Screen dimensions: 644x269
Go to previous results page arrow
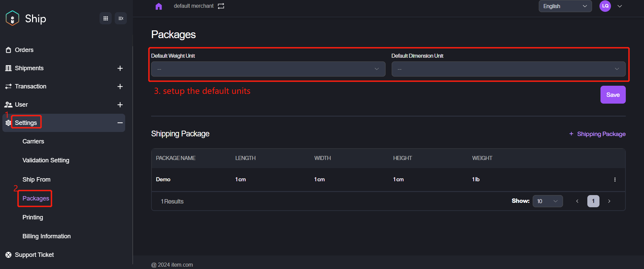(577, 201)
